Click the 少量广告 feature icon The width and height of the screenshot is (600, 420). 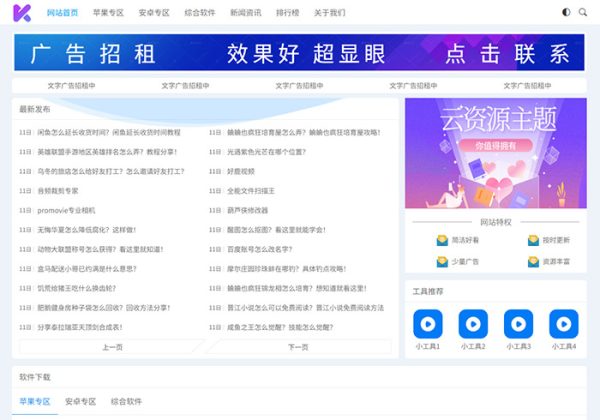click(x=442, y=261)
